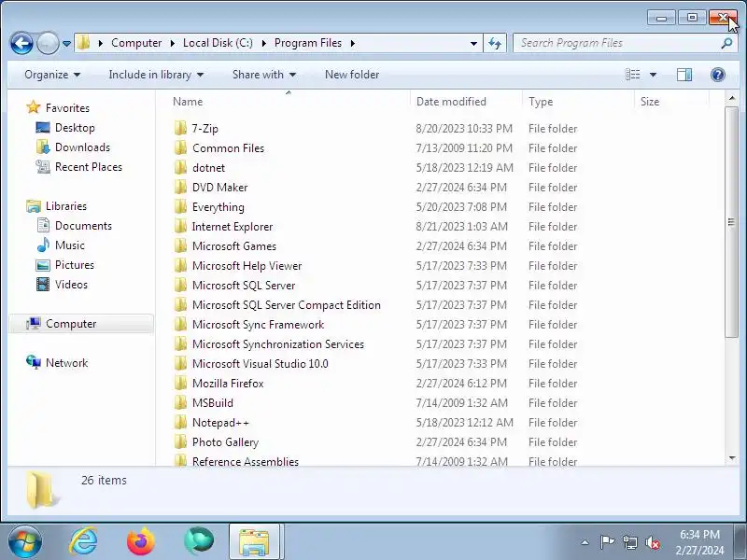The height and width of the screenshot is (560, 747).
Task: Click the folder icon in address bar
Action: [x=83, y=43]
